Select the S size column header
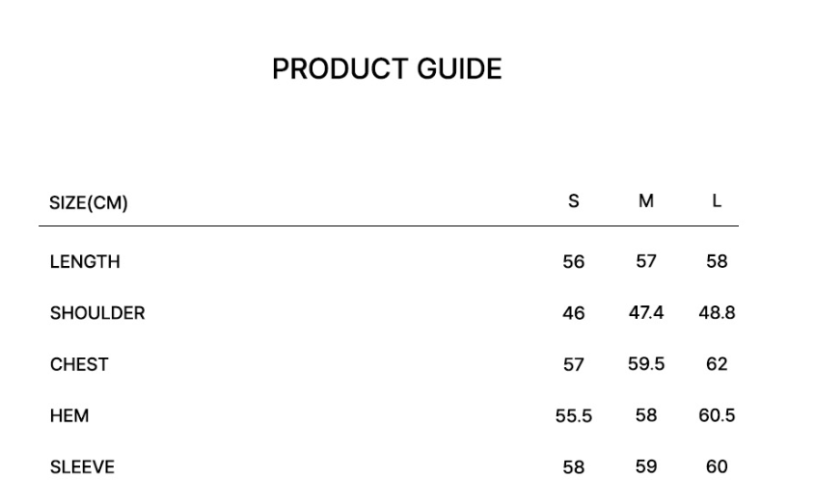815x504 pixels. (574, 200)
